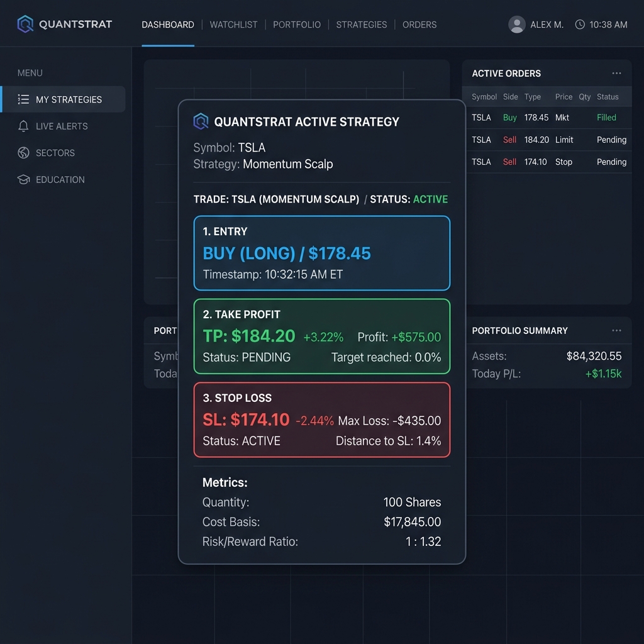This screenshot has height=644, width=644.
Task: Click the green ACTIVE status label
Action: (x=430, y=199)
